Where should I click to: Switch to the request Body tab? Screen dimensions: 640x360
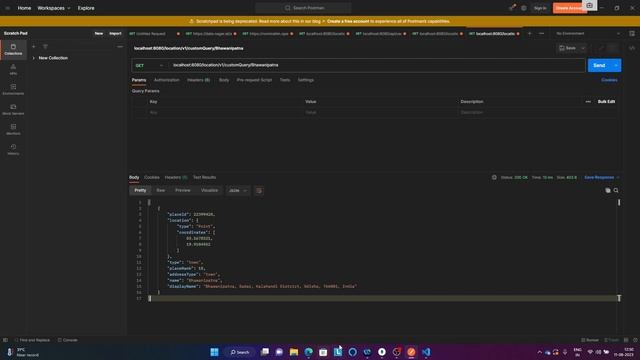(224, 80)
